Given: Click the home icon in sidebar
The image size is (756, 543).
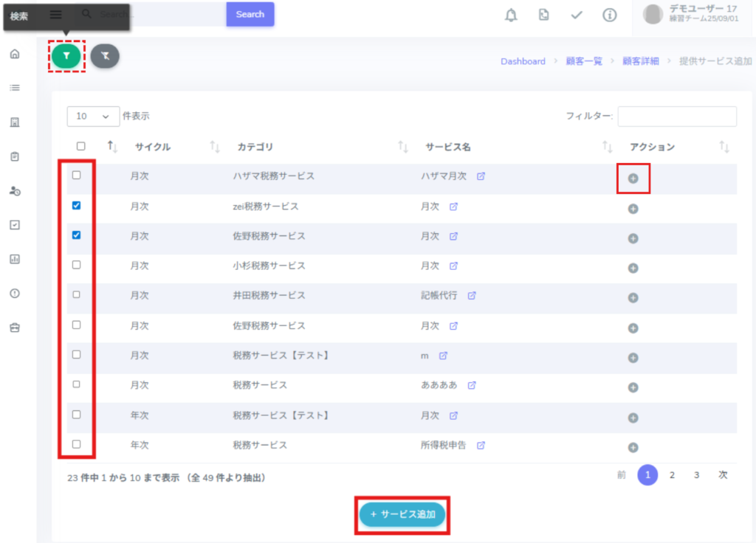Looking at the screenshot, I should coord(15,54).
